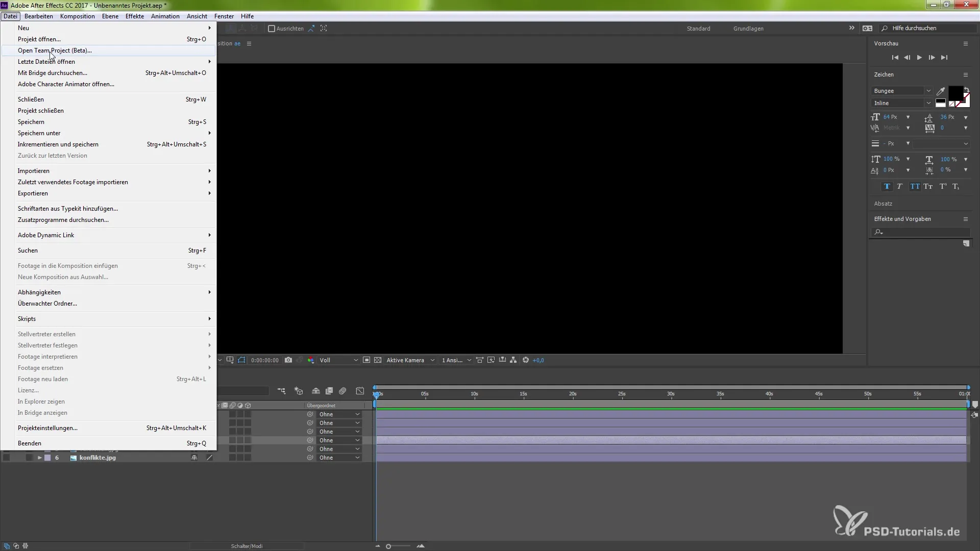Show more workspaces chevron
The width and height of the screenshot is (980, 551).
[852, 28]
